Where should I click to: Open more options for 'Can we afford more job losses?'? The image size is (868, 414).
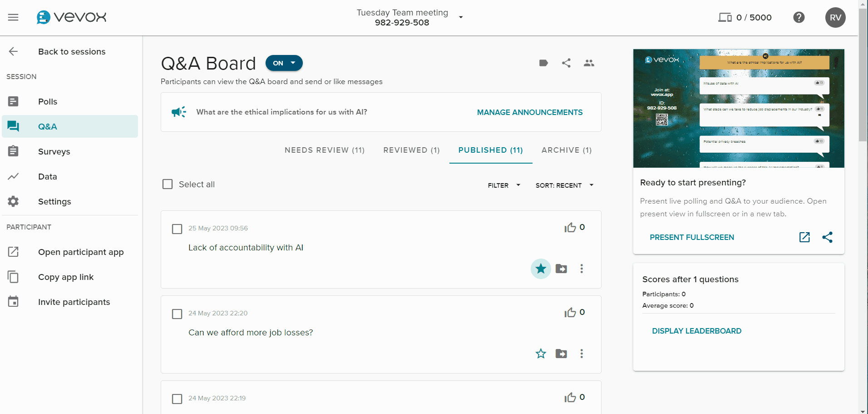582,354
